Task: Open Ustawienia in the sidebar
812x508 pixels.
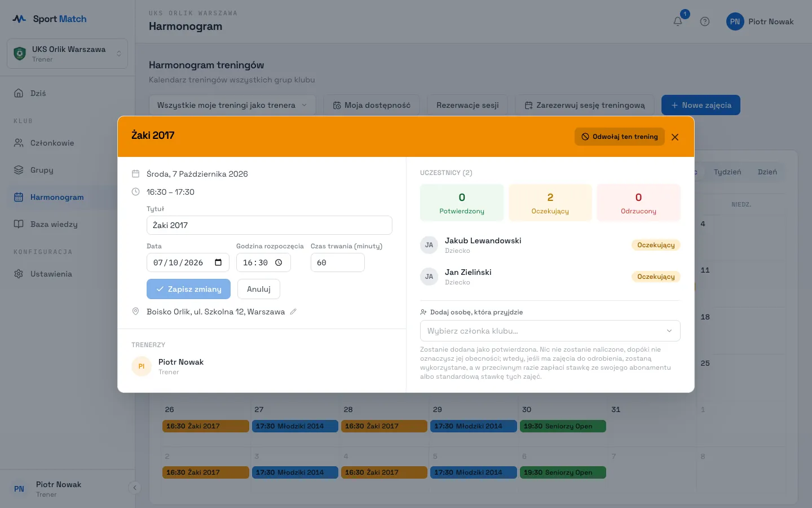Action: (68, 274)
